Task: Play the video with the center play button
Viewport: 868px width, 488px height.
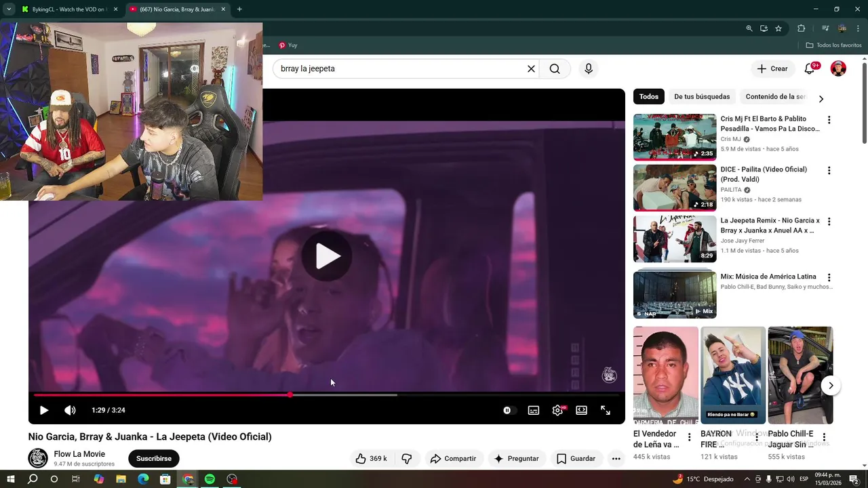Action: click(326, 256)
